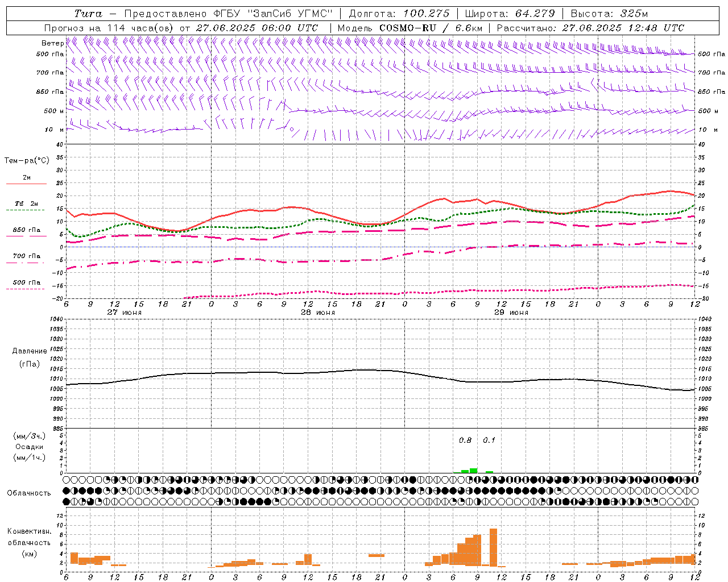
Task: Select the "Прогноз на 114 часа(ов)" forecast text
Action: (x=110, y=28)
